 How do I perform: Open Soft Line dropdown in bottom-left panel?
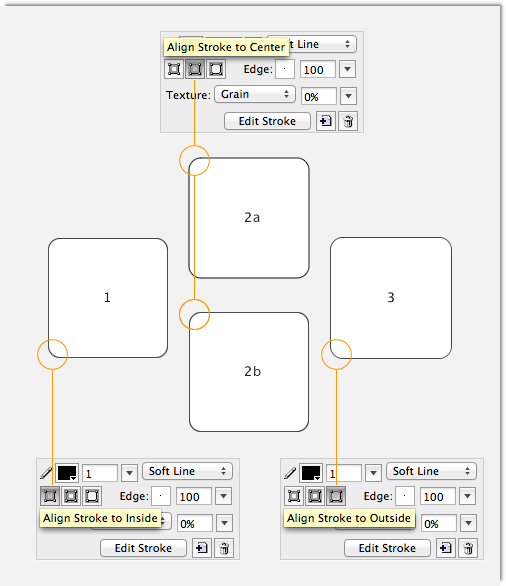point(187,471)
